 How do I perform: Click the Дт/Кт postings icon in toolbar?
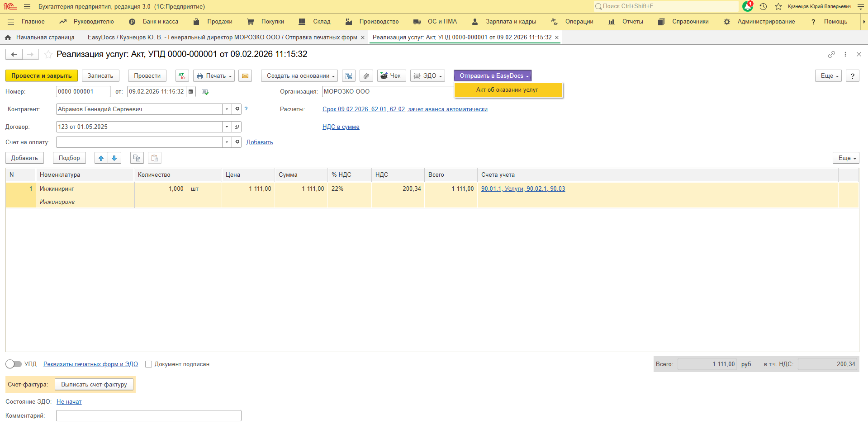point(182,76)
